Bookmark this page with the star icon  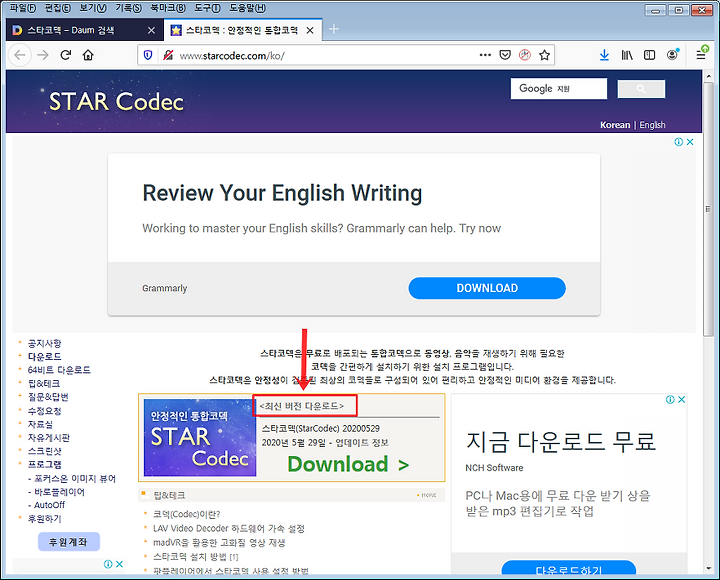coord(545,55)
